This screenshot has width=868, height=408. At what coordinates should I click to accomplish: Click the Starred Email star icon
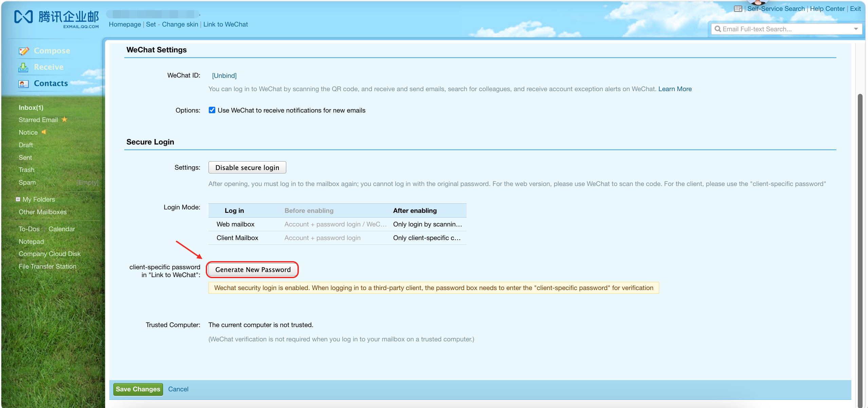(65, 119)
